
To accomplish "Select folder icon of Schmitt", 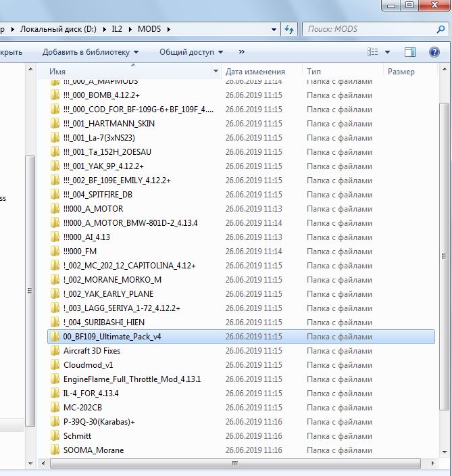I will pyautogui.click(x=55, y=436).
